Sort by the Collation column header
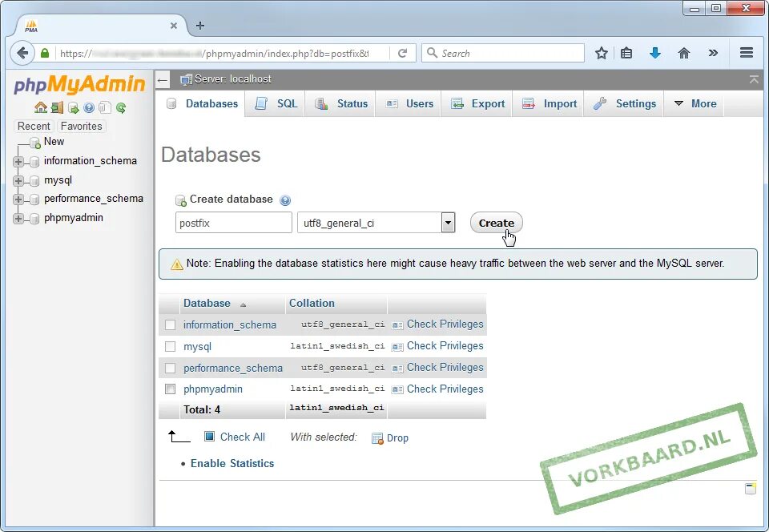769x532 pixels. (312, 303)
